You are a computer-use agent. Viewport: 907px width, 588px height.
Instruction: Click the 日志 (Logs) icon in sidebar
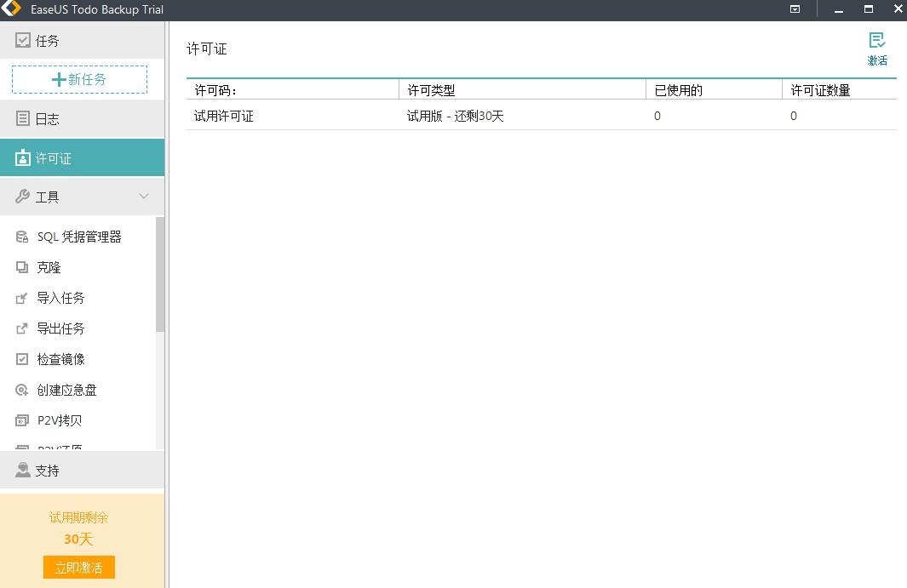pyautogui.click(x=22, y=119)
